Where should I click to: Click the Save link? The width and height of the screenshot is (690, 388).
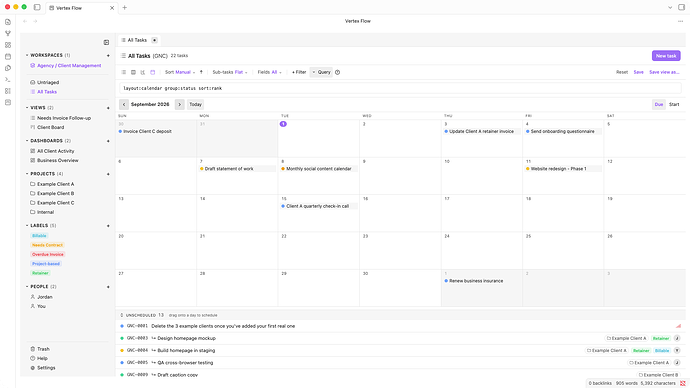pos(638,72)
